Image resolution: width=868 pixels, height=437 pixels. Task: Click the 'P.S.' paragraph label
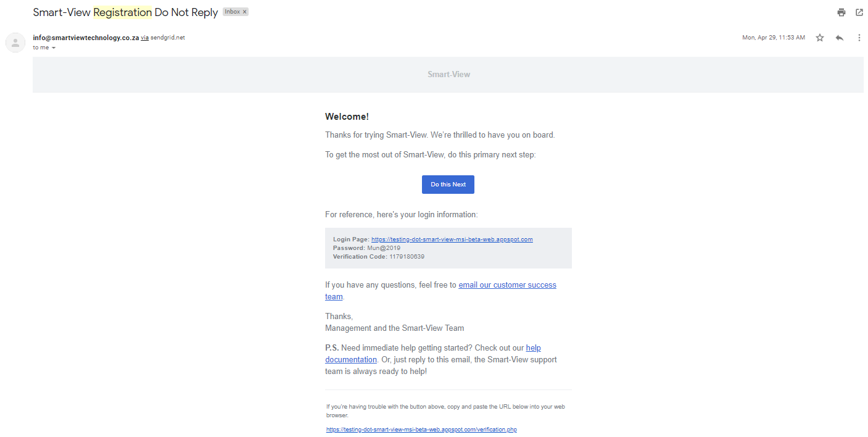click(332, 348)
